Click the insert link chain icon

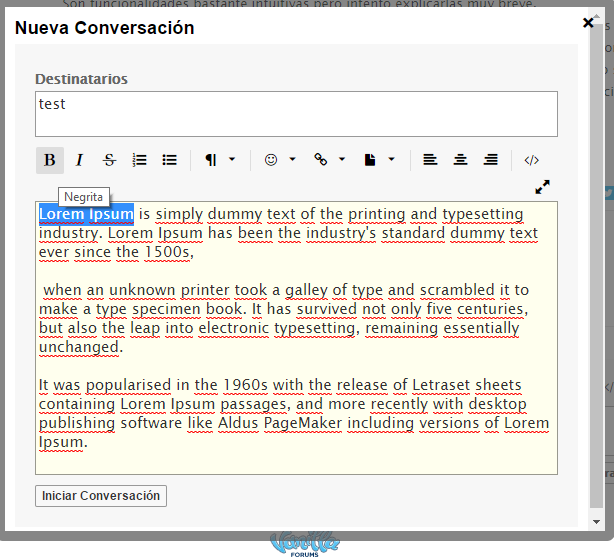321,159
